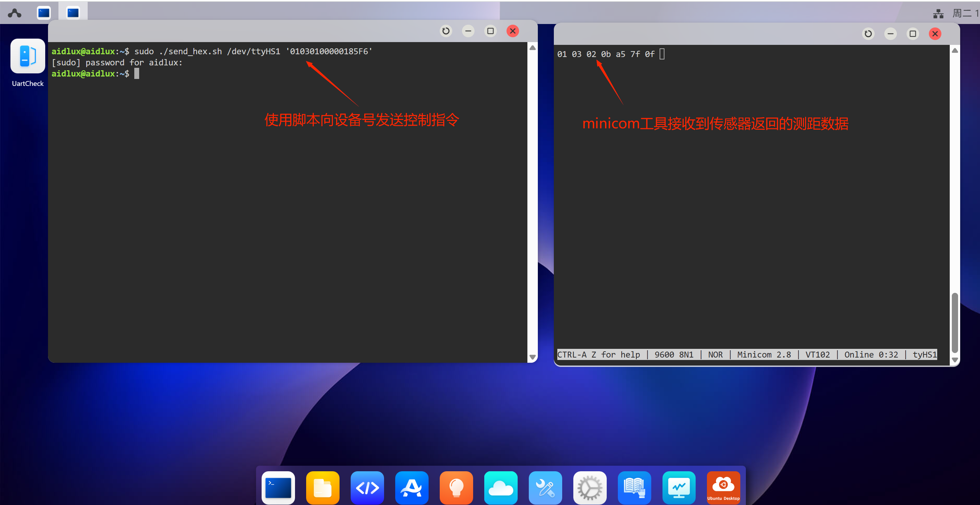Open the UartCheck desktop app icon

(x=27, y=56)
